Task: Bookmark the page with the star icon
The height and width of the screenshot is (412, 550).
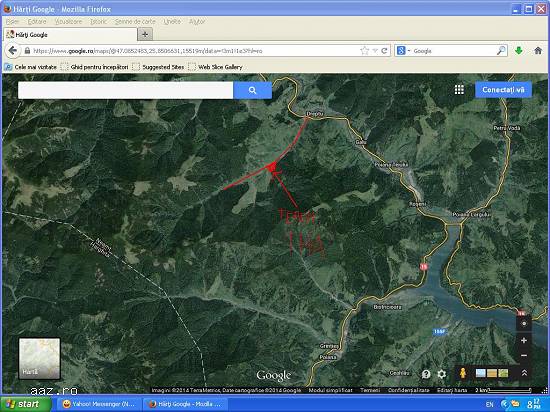Action: pos(364,51)
